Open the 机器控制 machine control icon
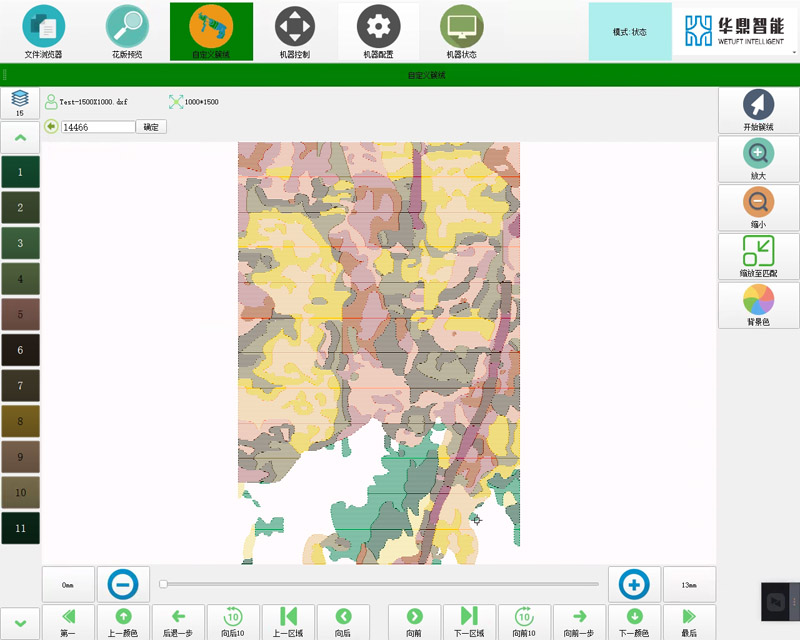Screen dimensions: 800x640 tap(295, 31)
